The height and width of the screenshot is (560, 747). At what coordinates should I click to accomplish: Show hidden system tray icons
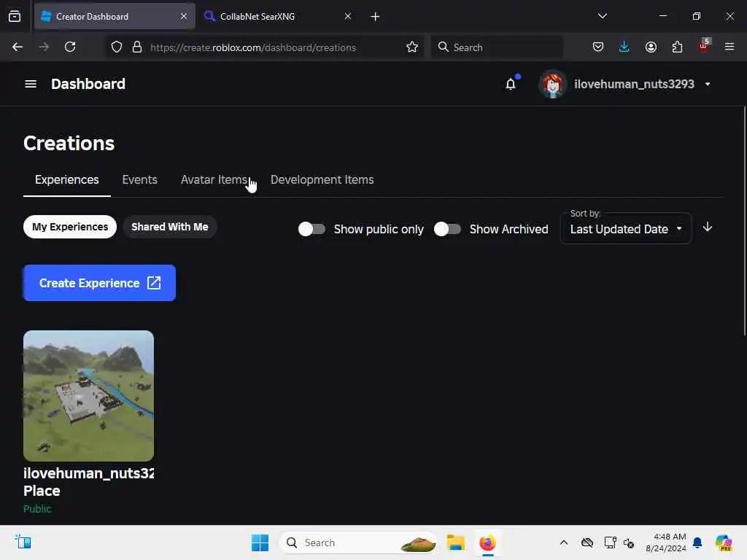[564, 542]
